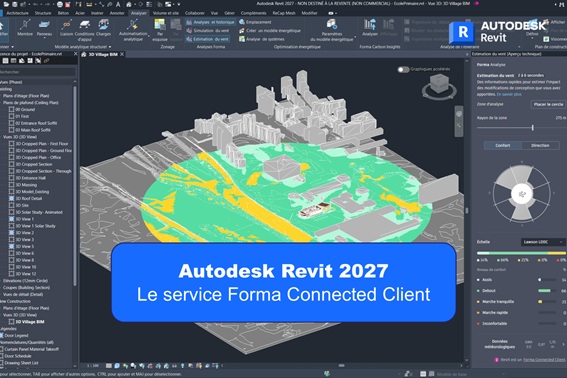Click the project browser search field
Screen dimensions: 567x378
coord(38,72)
